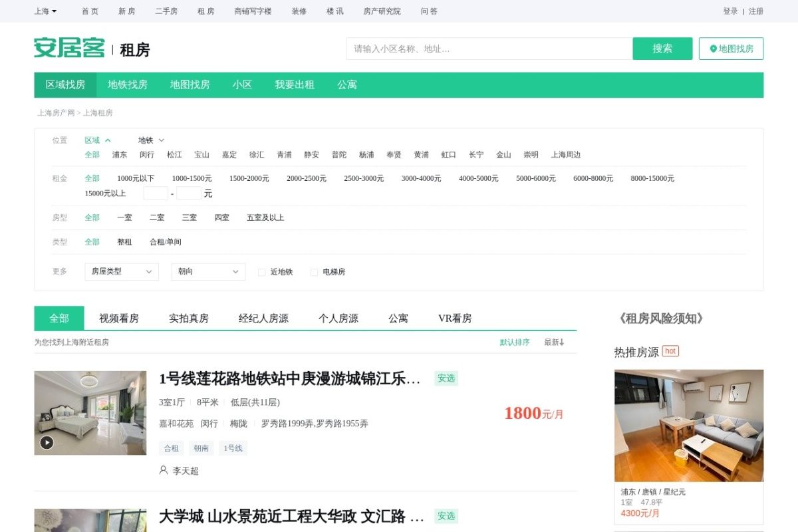Open the 地图找房 navigation tab
Viewport: 798px width, 532px height.
click(190, 84)
